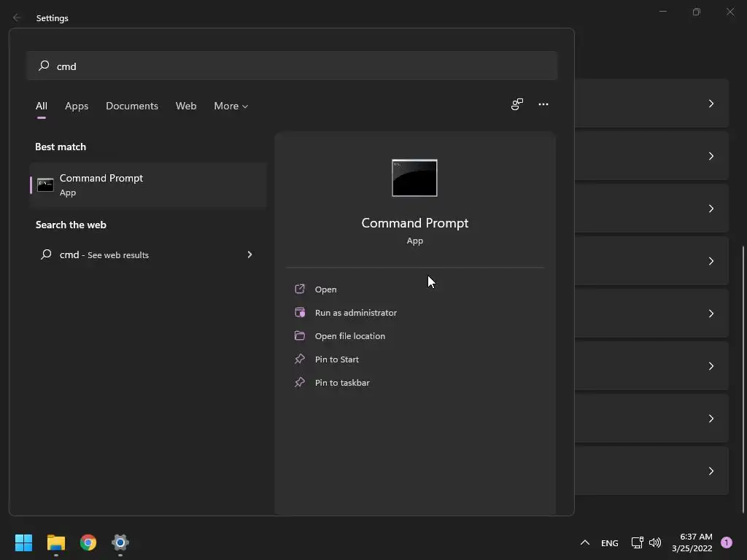This screenshot has height=560, width=747.
Task: Open Settings gear icon in taskbar
Action: click(x=120, y=542)
